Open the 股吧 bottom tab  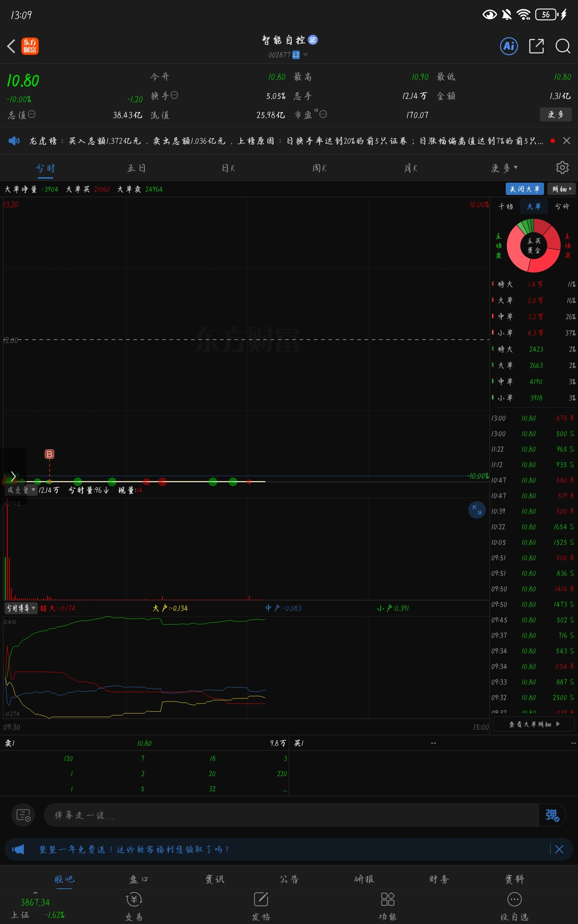[64, 879]
